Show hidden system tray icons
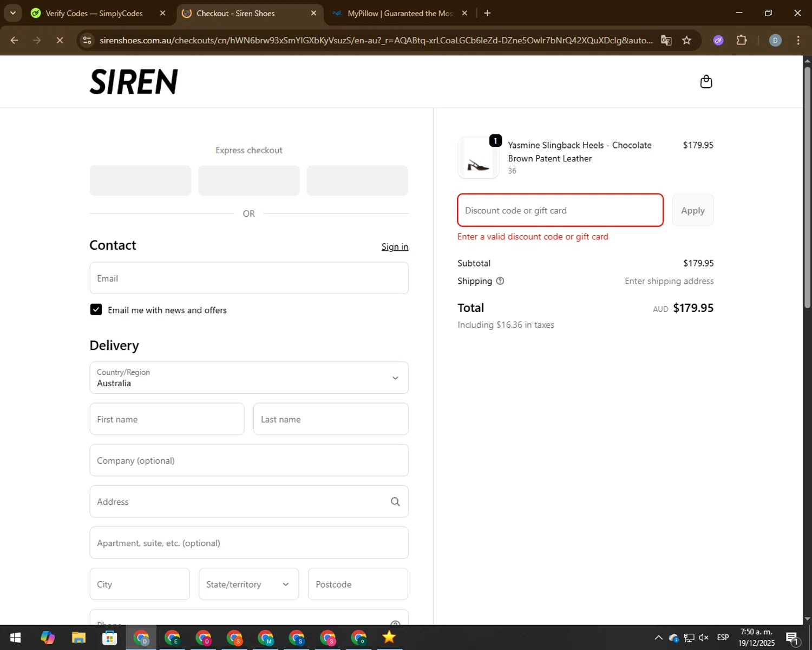Image resolution: width=812 pixels, height=650 pixels. 658,638
